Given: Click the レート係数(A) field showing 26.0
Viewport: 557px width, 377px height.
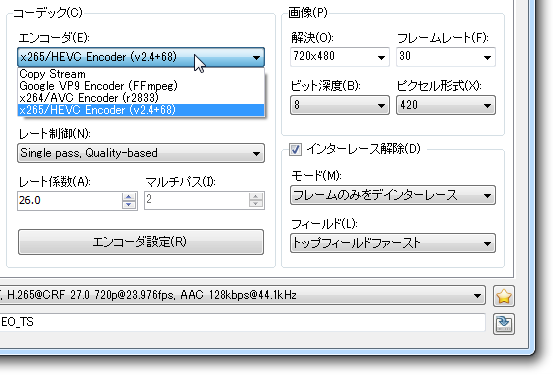Looking at the screenshot, I should coord(70,201).
